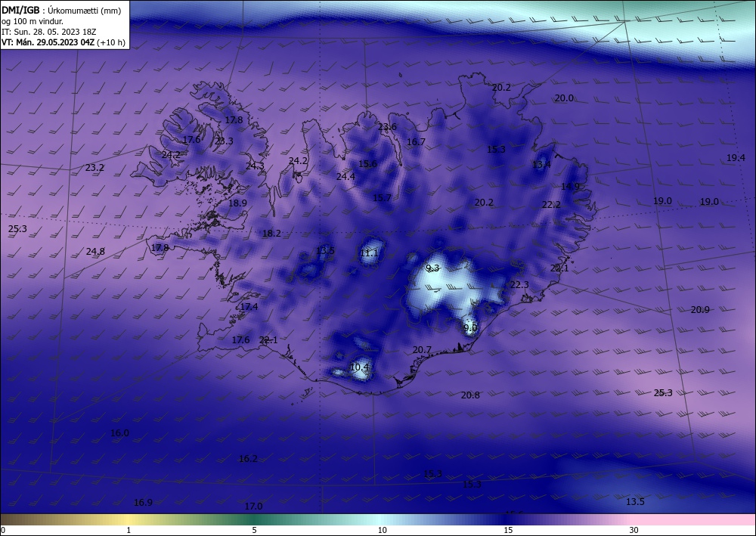Click the 10.4 value on the south coast
This screenshot has height=536, width=756.
pos(359,367)
